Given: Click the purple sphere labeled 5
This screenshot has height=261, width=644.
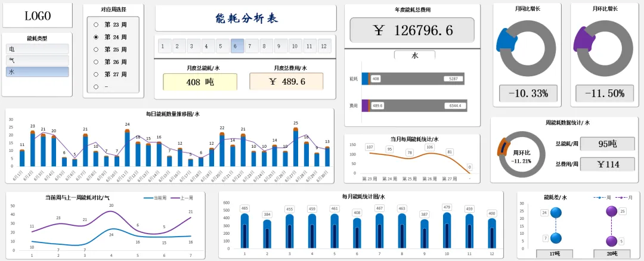Looking at the screenshot, I should 612,241.
